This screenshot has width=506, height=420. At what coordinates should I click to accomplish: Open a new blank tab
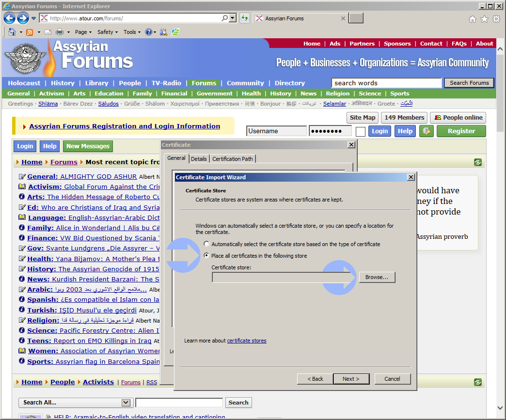(x=356, y=18)
